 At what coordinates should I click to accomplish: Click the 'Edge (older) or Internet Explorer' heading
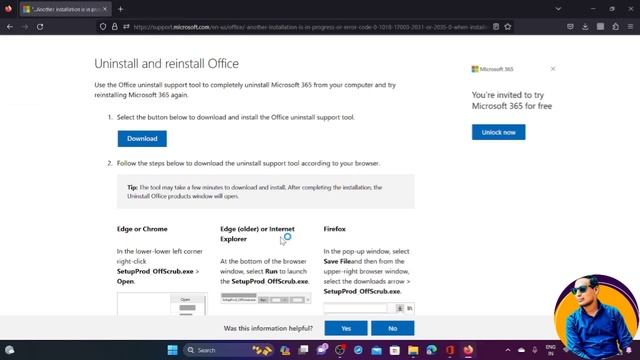(257, 234)
